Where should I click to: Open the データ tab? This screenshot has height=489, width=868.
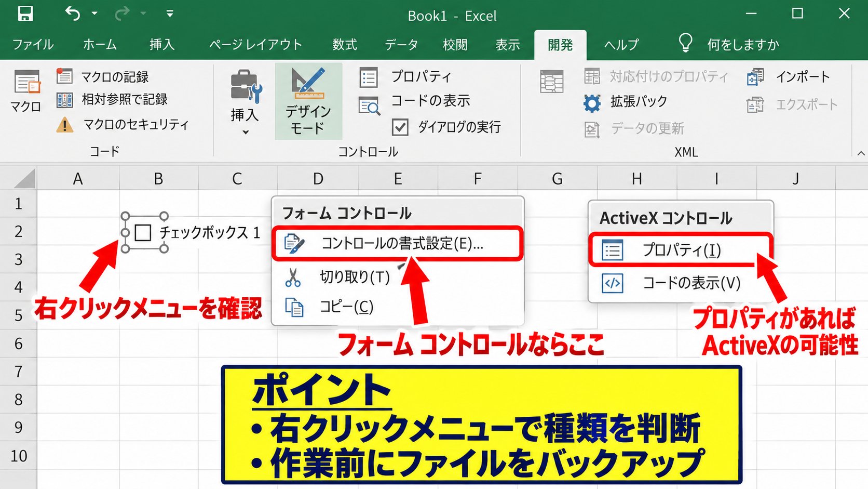401,45
